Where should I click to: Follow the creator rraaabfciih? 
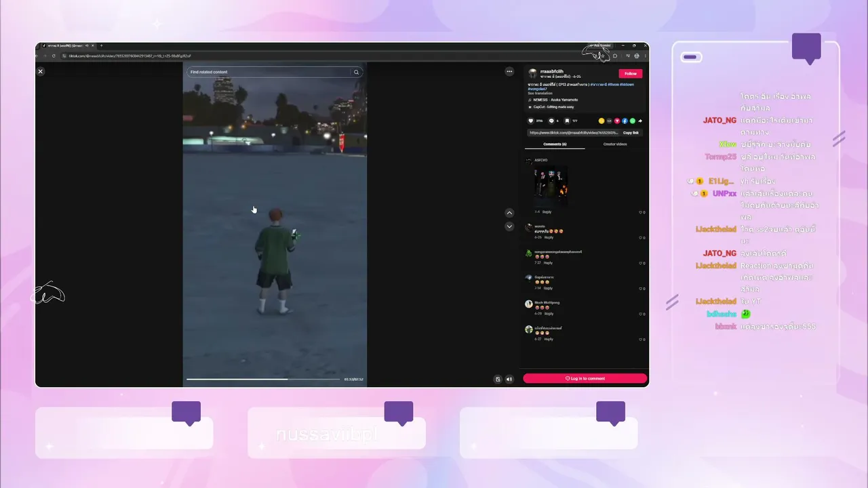coord(630,73)
